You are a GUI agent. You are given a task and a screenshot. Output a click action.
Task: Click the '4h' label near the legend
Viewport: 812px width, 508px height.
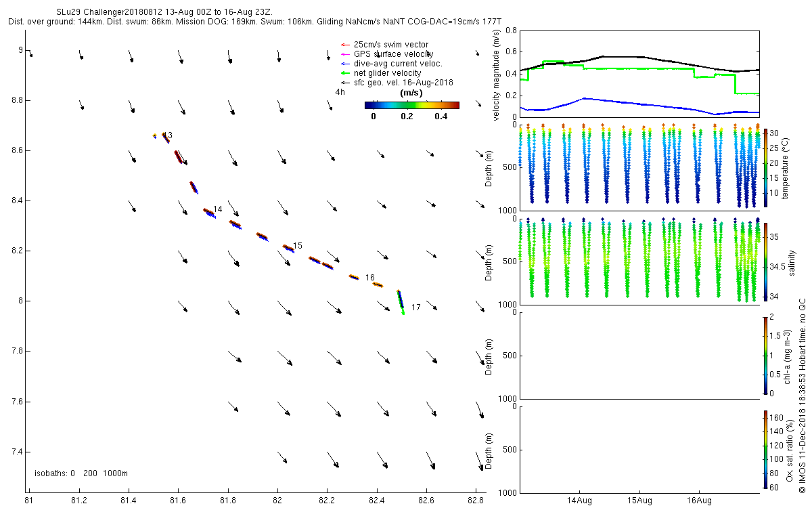(x=340, y=92)
